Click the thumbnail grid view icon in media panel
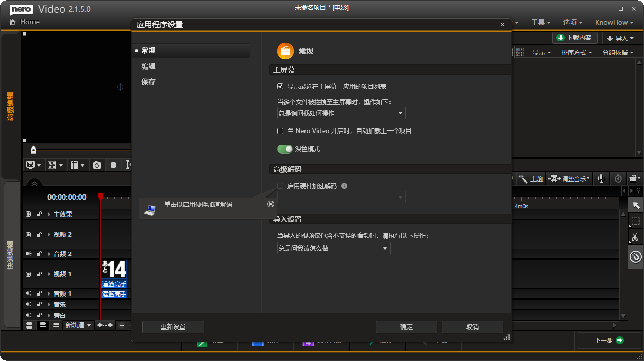 (x=520, y=52)
